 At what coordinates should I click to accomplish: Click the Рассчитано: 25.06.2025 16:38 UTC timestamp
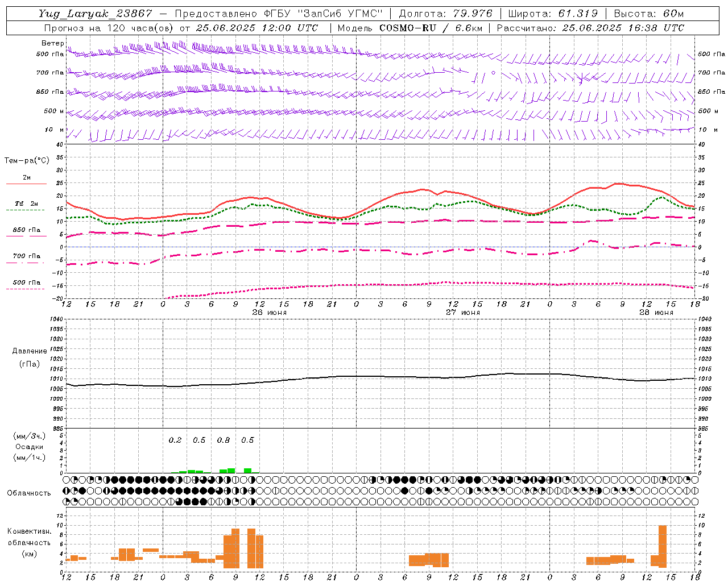[x=590, y=28]
